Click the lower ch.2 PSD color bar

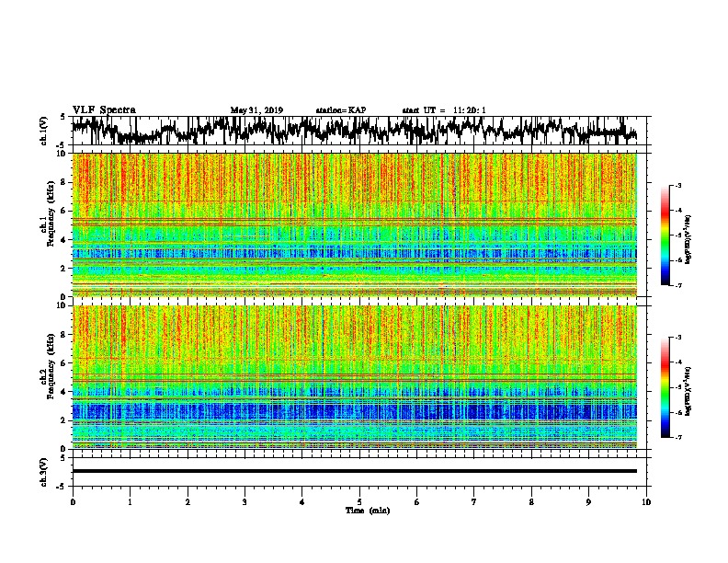pos(665,387)
